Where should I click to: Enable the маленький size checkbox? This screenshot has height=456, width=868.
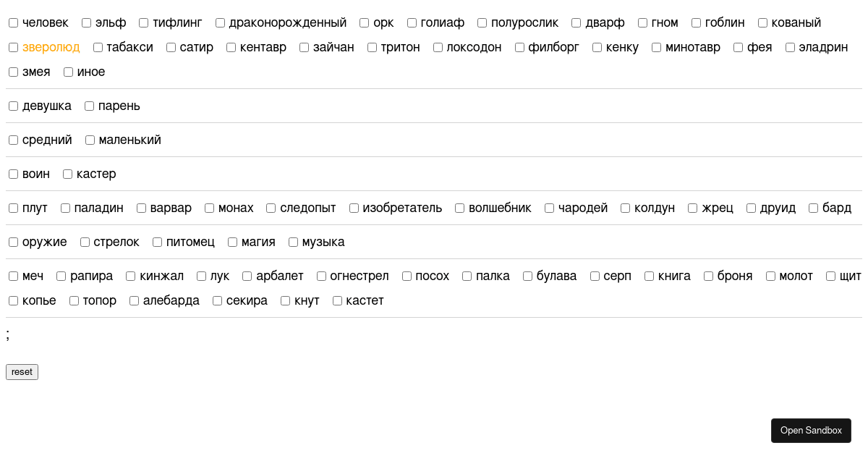[90, 140]
